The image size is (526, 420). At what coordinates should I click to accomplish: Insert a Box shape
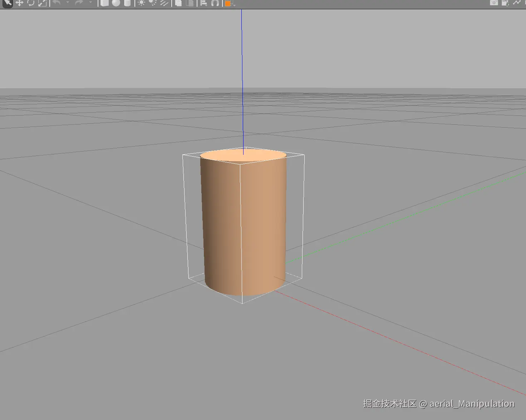104,3
